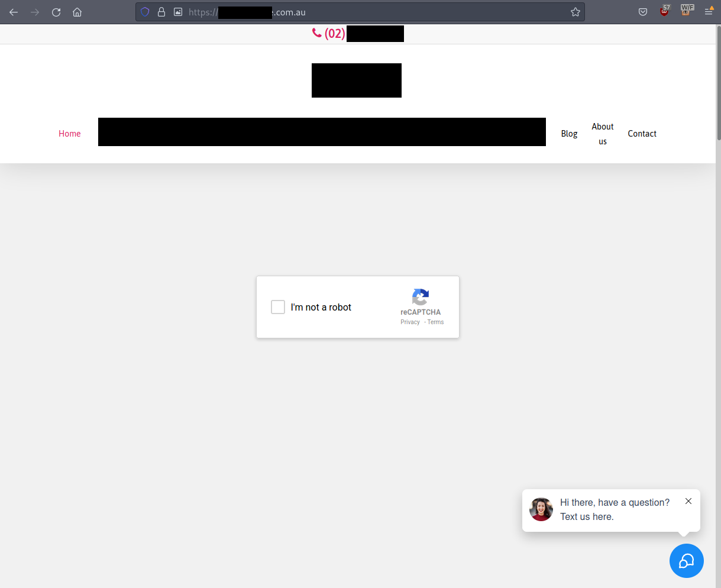
Task: Open the tracking protection shield icon
Action: coord(145,12)
